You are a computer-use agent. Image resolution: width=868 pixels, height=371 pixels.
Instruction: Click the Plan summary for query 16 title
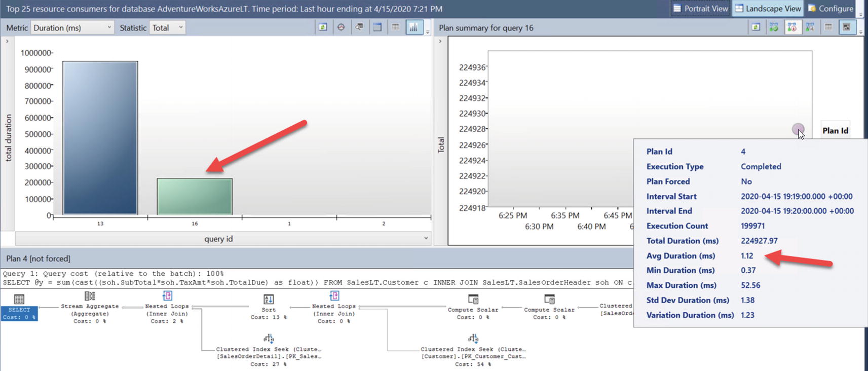click(486, 28)
